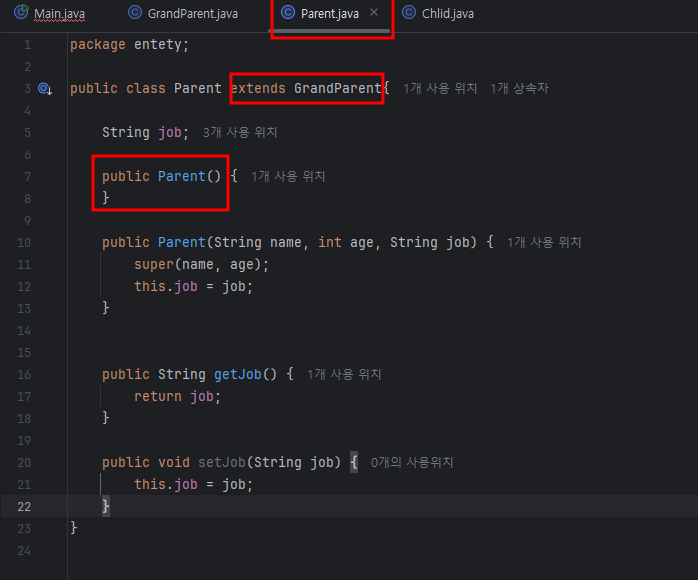Click the GrandParent class name in the declaration
The image size is (698, 580).
click(337, 89)
